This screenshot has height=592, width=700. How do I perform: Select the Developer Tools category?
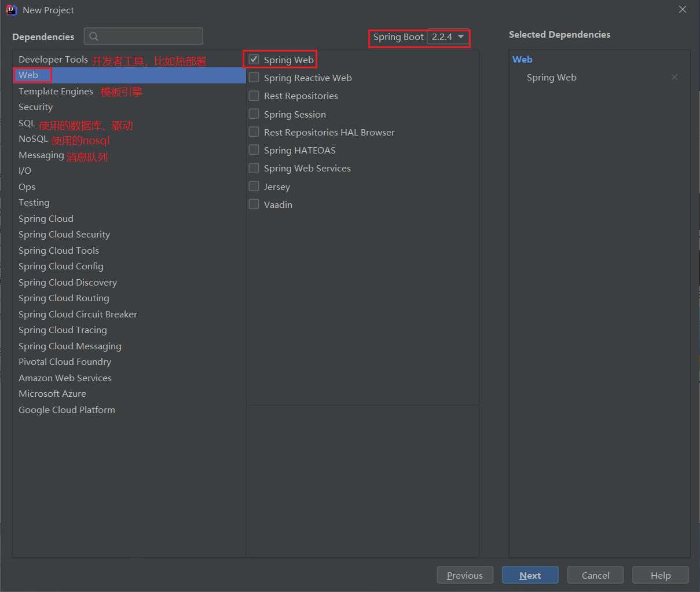130,60
